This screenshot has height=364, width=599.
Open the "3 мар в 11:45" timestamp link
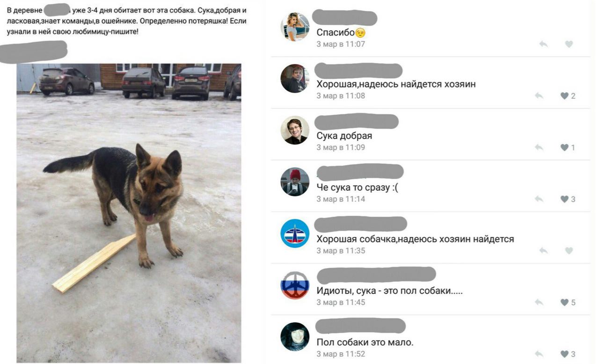pos(341,302)
